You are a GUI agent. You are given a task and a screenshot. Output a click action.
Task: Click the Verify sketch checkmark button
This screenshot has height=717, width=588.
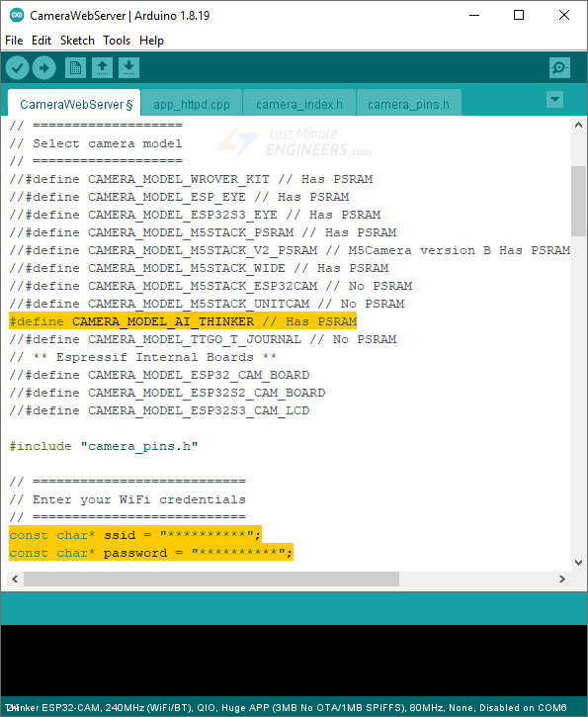[x=18, y=68]
